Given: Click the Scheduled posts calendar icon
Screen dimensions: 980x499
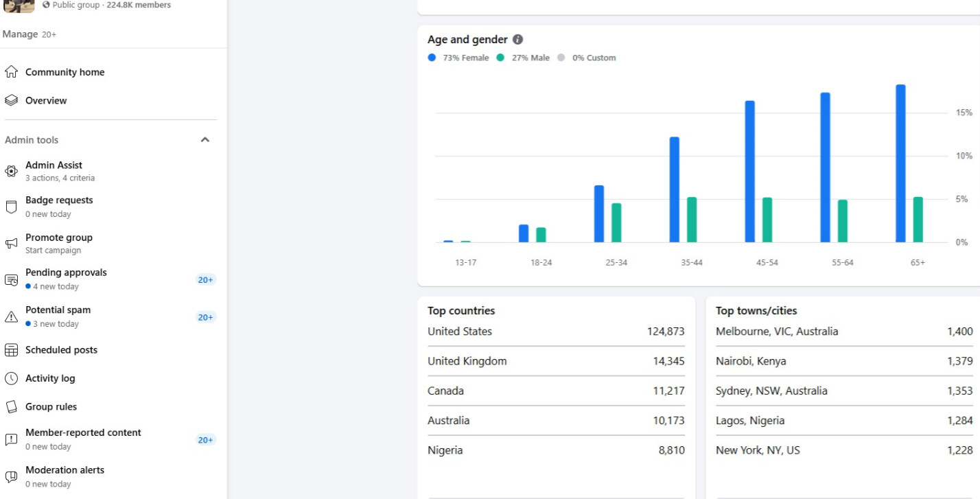Looking at the screenshot, I should [x=11, y=350].
